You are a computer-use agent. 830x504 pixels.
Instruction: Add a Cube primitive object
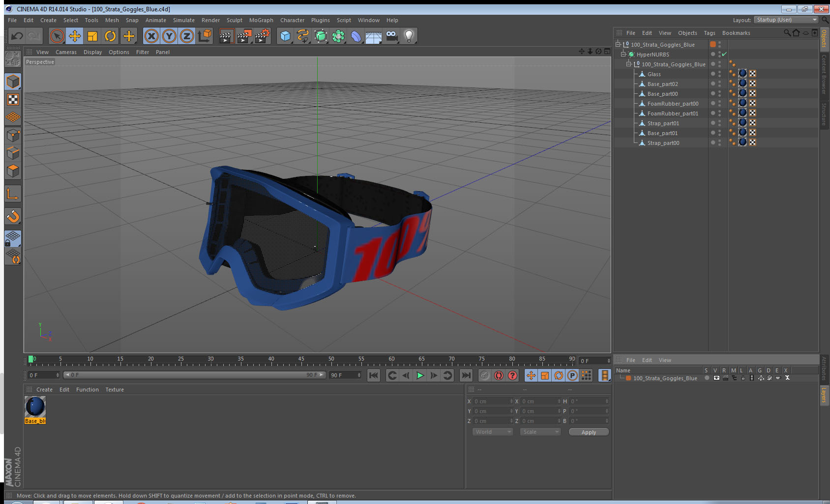pos(285,36)
